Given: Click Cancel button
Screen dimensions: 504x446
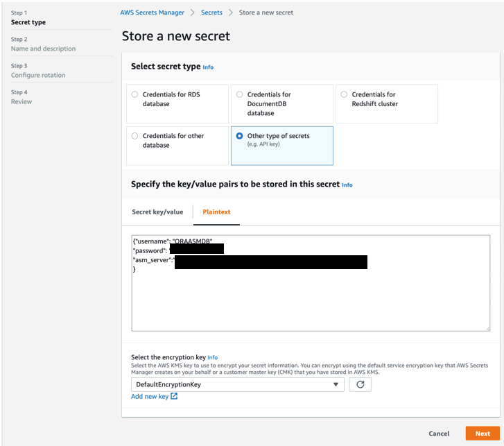Looking at the screenshot, I should pos(439,434).
